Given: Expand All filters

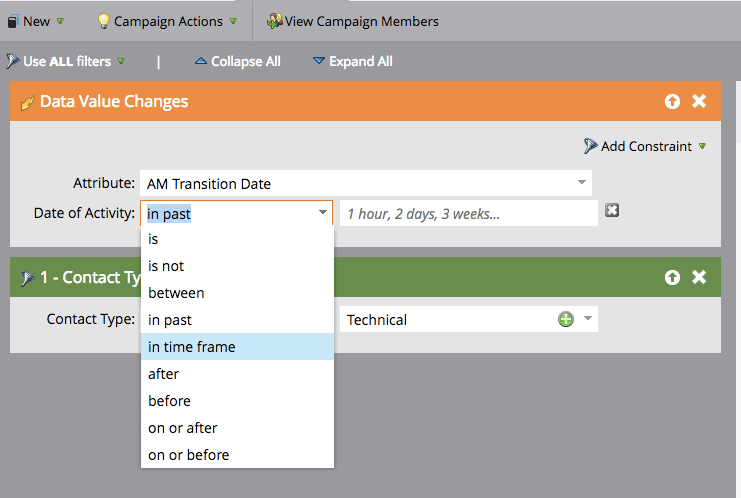Looking at the screenshot, I should [x=353, y=61].
